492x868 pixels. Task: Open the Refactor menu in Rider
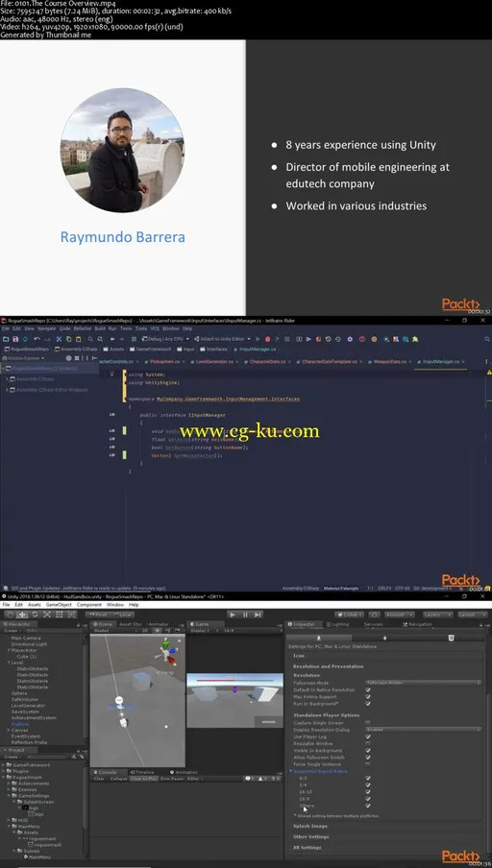tap(83, 328)
